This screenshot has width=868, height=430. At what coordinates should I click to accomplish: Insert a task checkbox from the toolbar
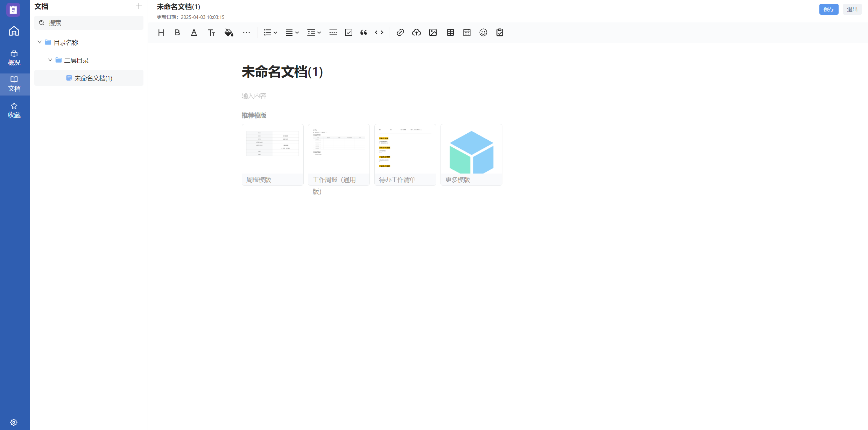[x=348, y=33]
